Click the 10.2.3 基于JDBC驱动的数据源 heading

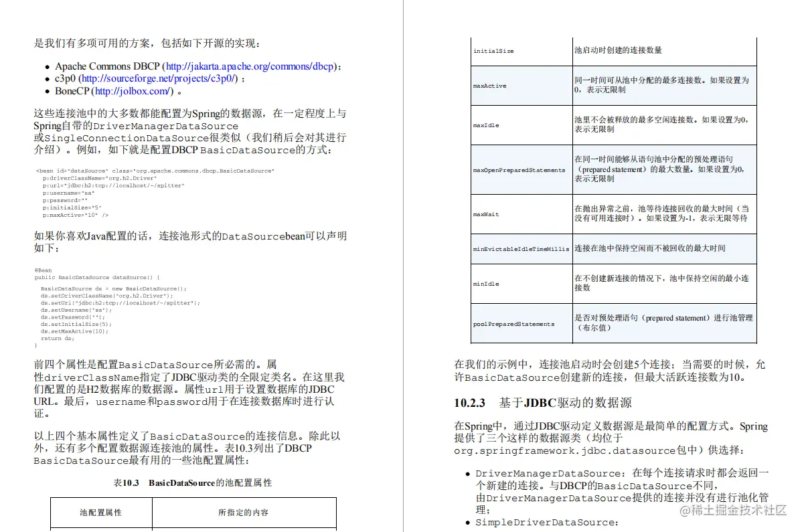pyautogui.click(x=543, y=403)
